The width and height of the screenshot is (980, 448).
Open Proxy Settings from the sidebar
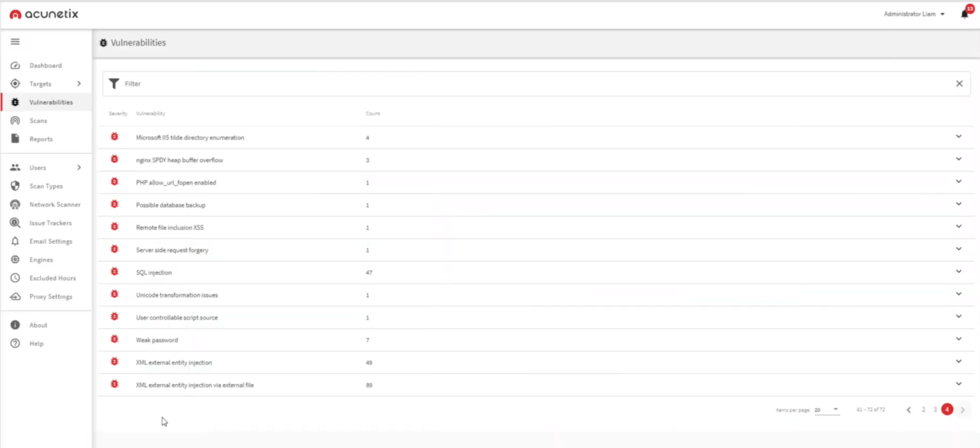[x=50, y=296]
